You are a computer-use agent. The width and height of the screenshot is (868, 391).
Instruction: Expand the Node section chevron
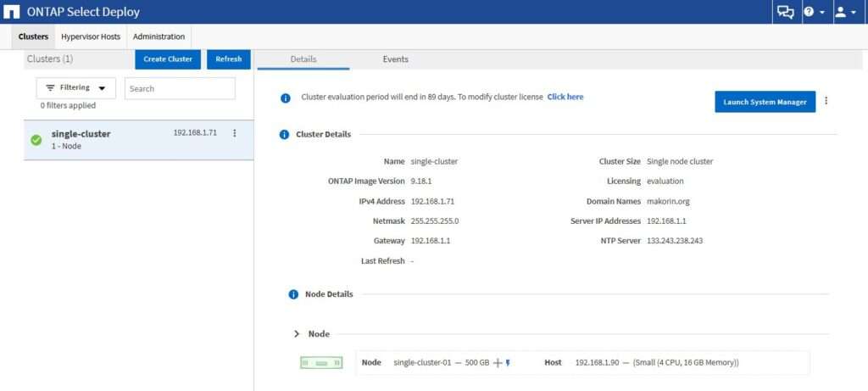click(x=297, y=334)
